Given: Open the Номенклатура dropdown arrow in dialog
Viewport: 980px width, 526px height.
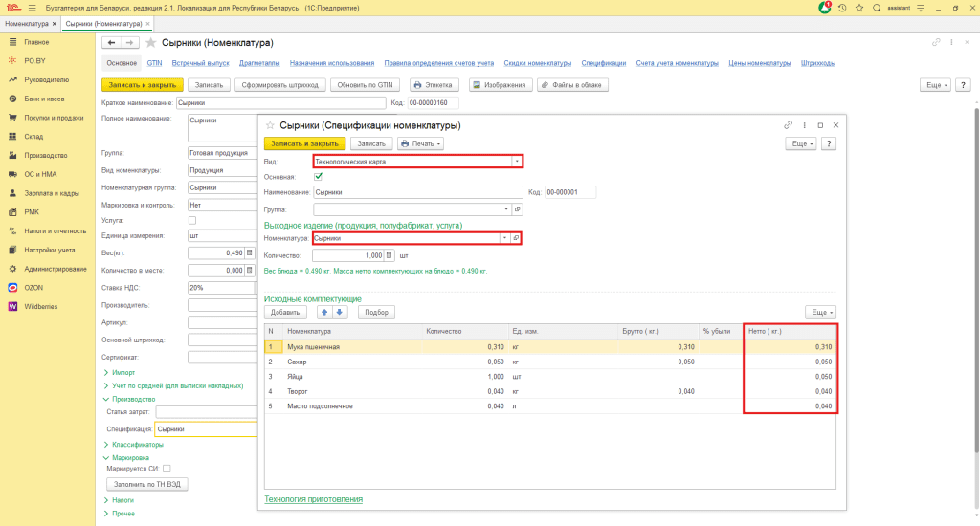Looking at the screenshot, I should click(x=504, y=238).
